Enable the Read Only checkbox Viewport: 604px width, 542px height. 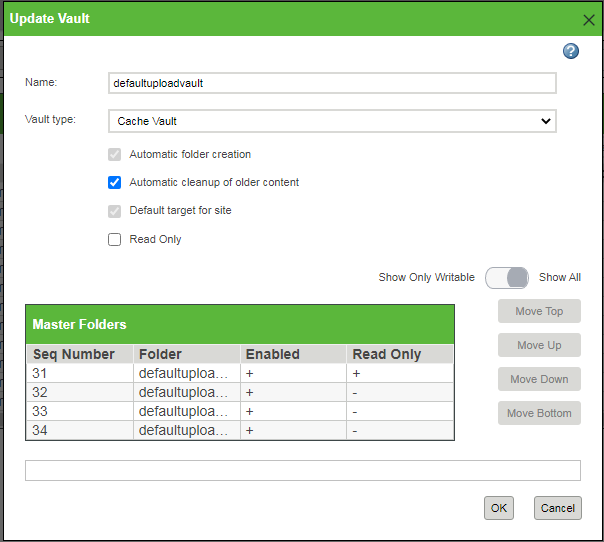(115, 240)
